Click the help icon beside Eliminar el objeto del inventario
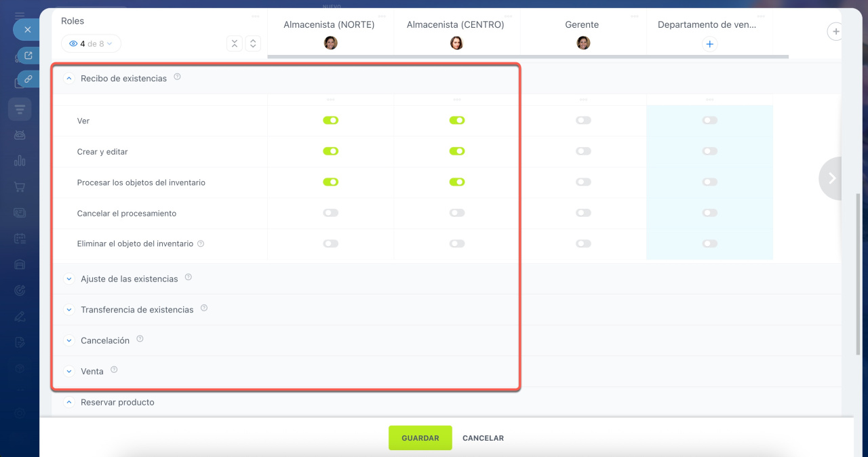Screen dimensions: 868x457 tap(201, 243)
